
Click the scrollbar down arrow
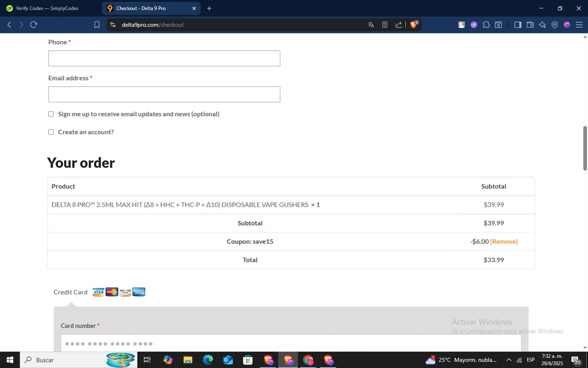585,348
